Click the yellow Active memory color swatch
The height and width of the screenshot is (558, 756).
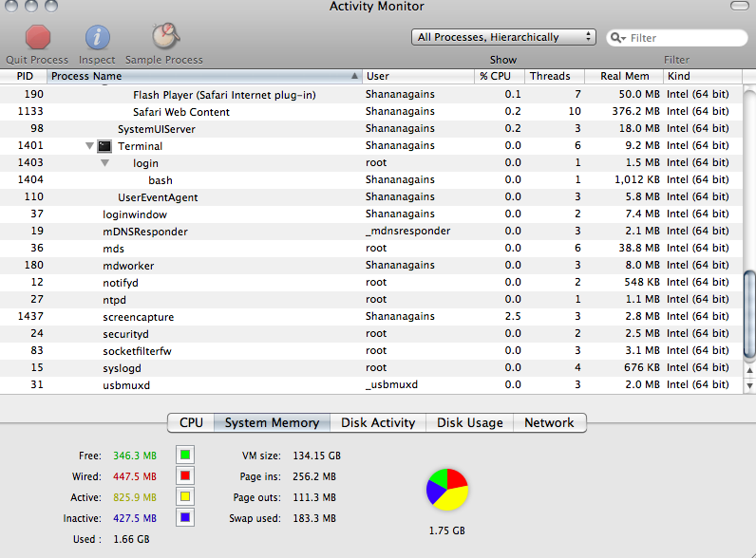[185, 497]
